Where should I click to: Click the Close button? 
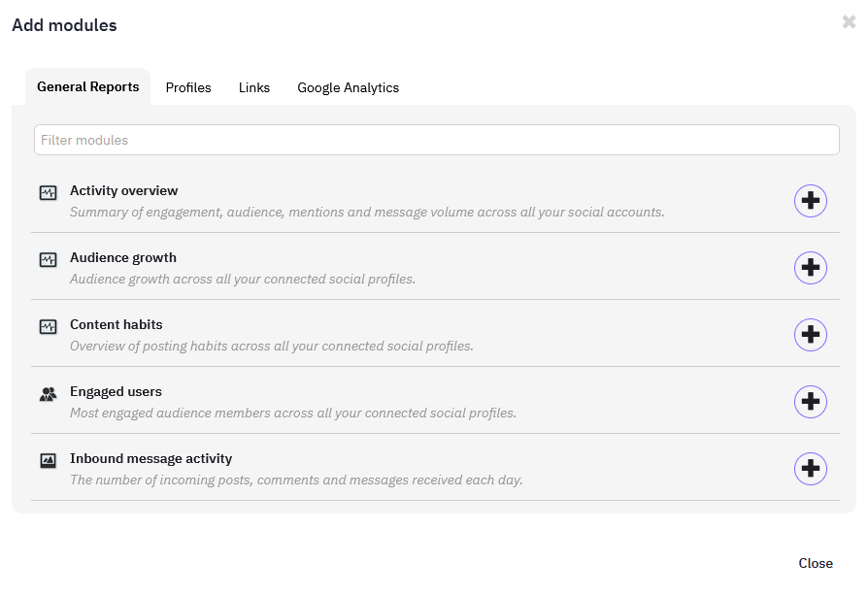816,563
